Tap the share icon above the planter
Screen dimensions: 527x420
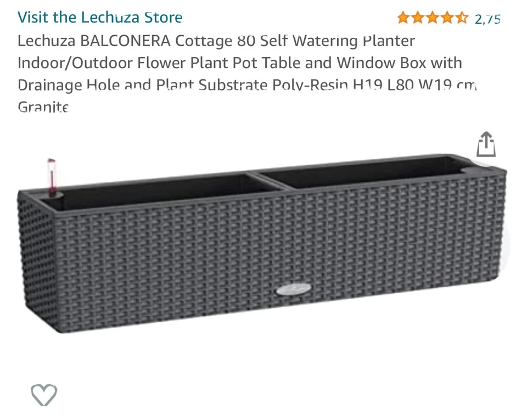(x=486, y=145)
